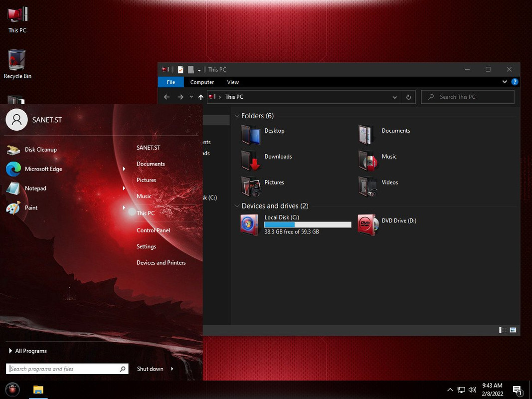This screenshot has height=399, width=532.
Task: Show hidden tray icons chevron
Action: point(450,390)
